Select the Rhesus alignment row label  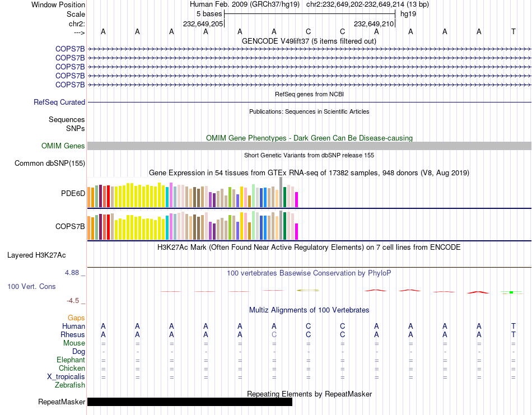73,335
